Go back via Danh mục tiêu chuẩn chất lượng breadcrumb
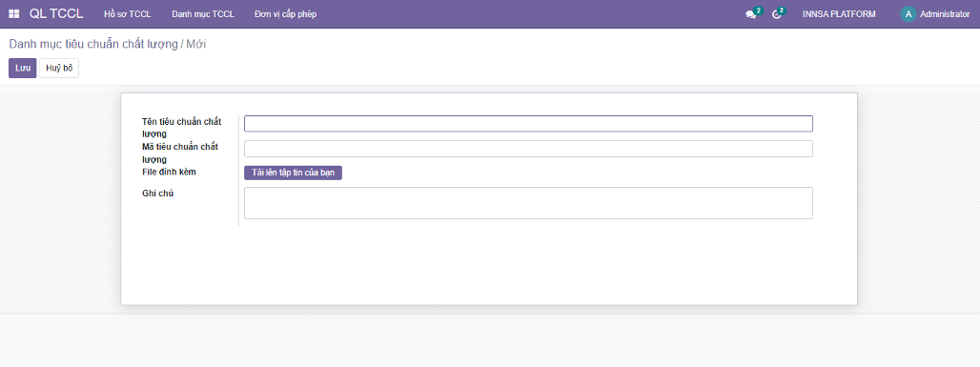This screenshot has height=367, width=980. tap(93, 45)
